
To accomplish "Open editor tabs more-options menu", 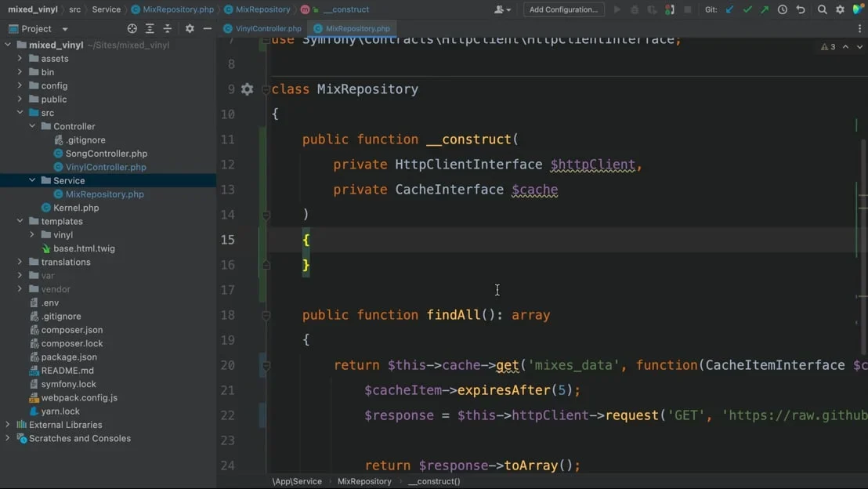I will pos(859,29).
